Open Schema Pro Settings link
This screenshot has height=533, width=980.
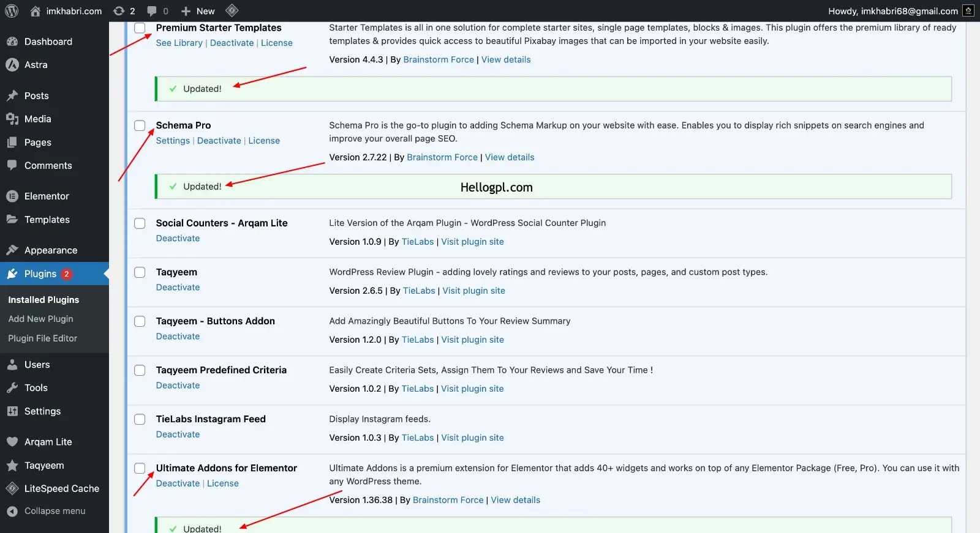click(173, 141)
